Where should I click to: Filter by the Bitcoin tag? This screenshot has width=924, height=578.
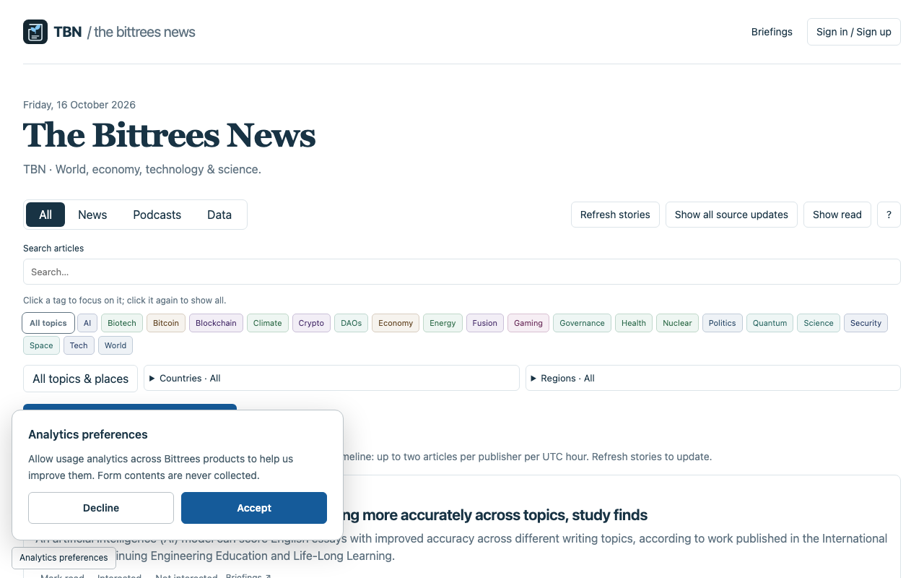[x=166, y=323]
